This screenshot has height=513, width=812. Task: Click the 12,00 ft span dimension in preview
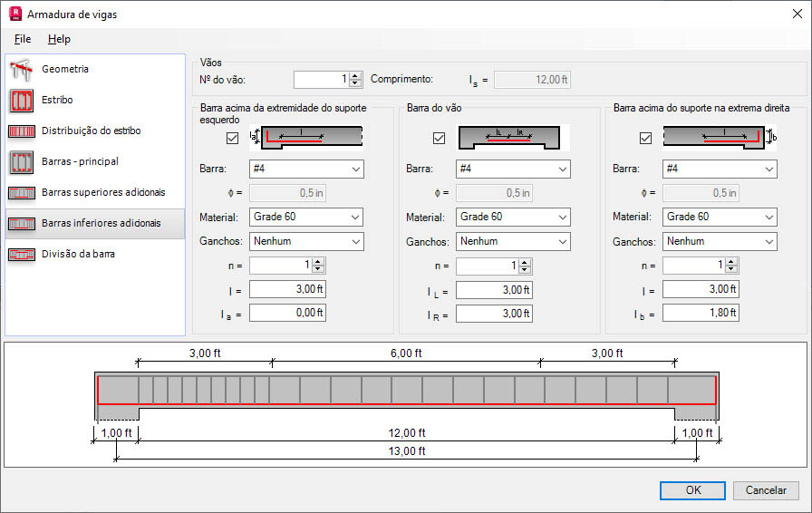407,433
